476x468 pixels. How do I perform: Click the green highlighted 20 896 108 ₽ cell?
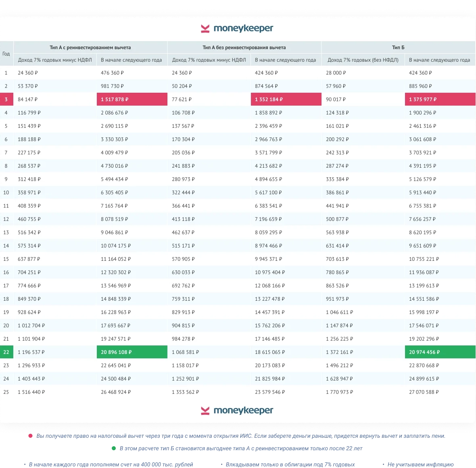click(132, 352)
